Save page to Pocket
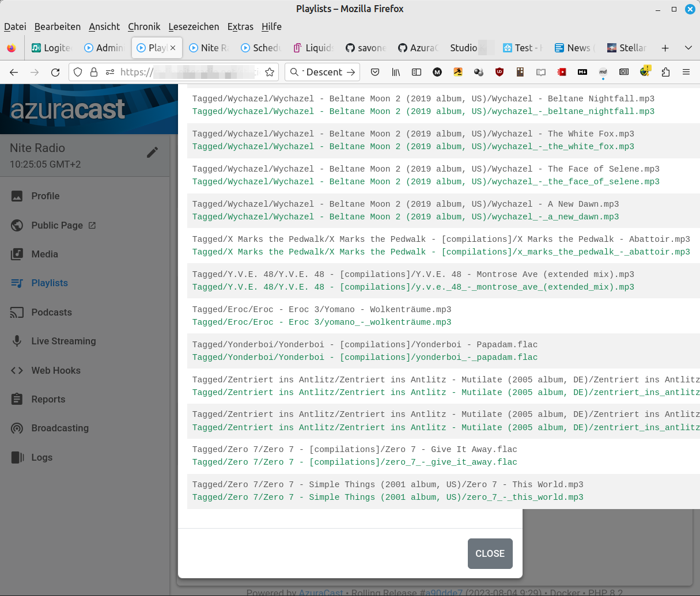Viewport: 700px width, 596px height. (375, 72)
